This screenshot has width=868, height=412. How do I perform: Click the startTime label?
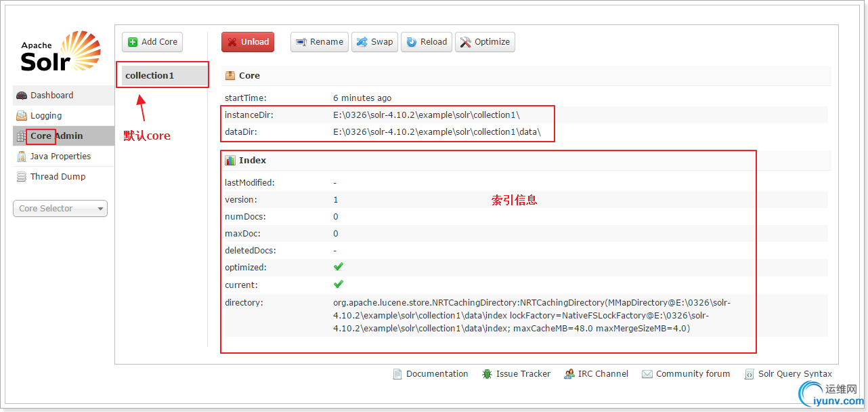pos(246,98)
